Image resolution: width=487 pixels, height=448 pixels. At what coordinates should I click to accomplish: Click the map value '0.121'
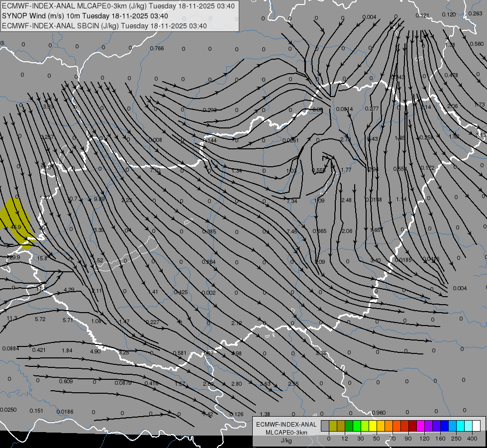(x=422, y=15)
